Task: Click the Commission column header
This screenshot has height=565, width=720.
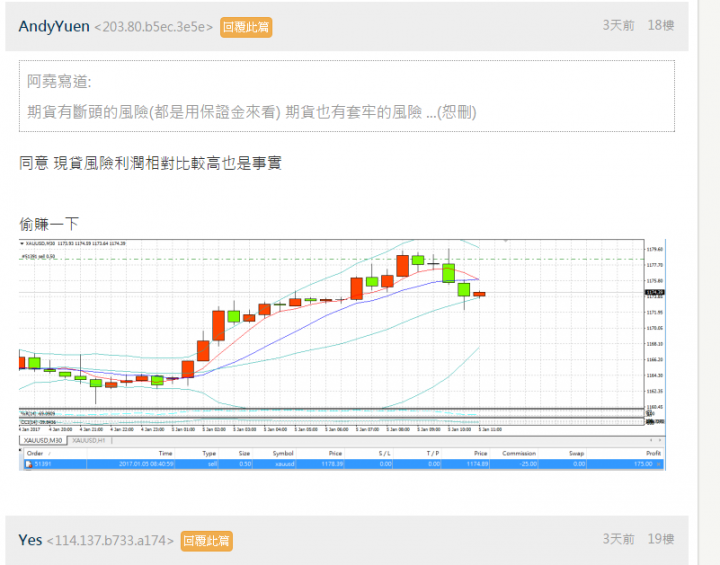Action: tap(518, 453)
